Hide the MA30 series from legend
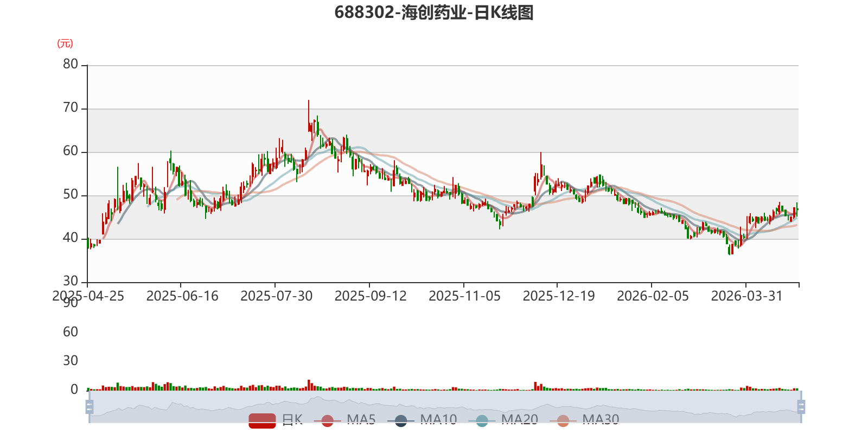Viewport: 868px width, 434px height. click(x=584, y=420)
